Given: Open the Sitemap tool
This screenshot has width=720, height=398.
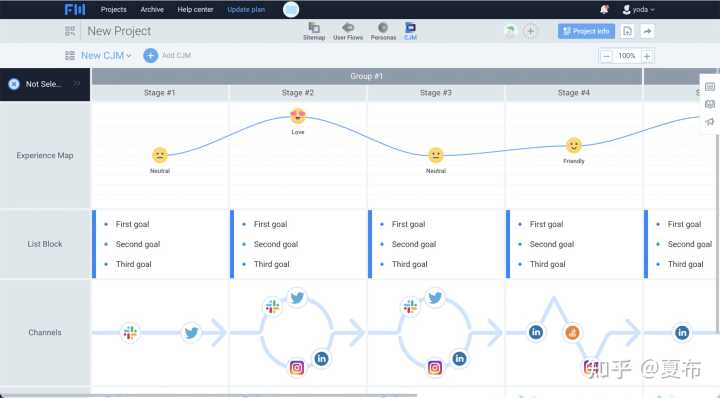Looking at the screenshot, I should pyautogui.click(x=314, y=31).
